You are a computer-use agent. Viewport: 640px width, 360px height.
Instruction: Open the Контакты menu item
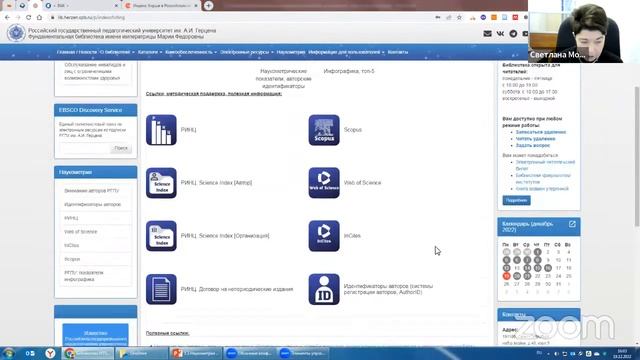tap(398, 52)
